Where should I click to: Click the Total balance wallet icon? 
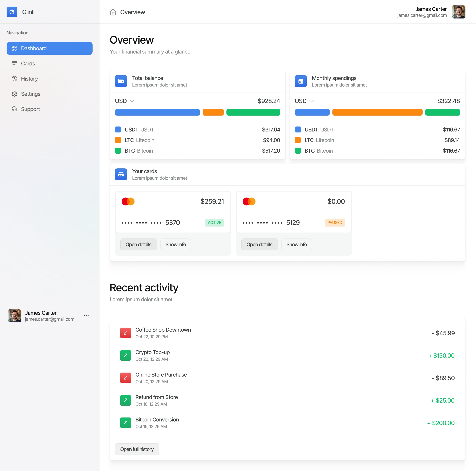point(121,81)
